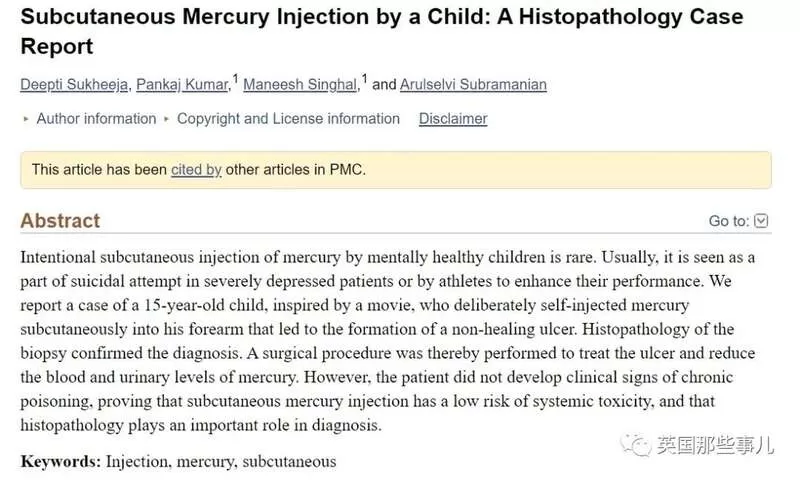Click the article title heading
This screenshot has height=480, width=800.
point(382,32)
